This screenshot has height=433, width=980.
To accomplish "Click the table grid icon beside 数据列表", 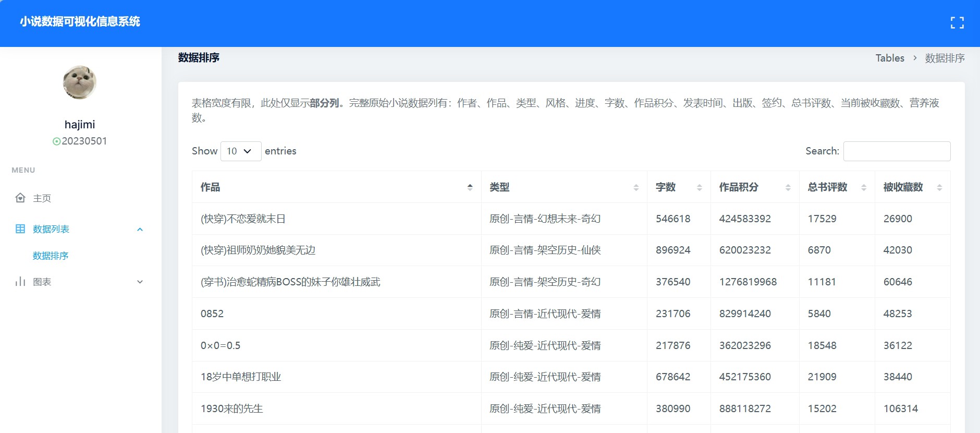I will click(20, 229).
